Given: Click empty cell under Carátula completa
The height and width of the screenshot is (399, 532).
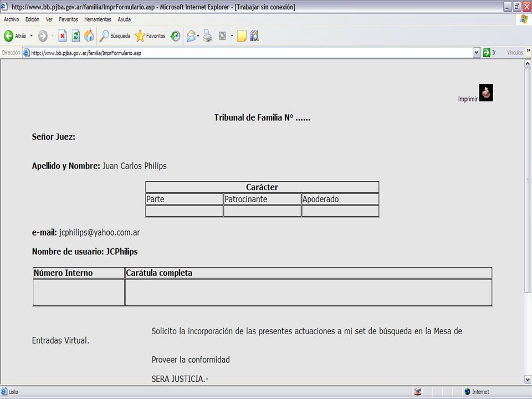Looking at the screenshot, I should coord(309,293).
